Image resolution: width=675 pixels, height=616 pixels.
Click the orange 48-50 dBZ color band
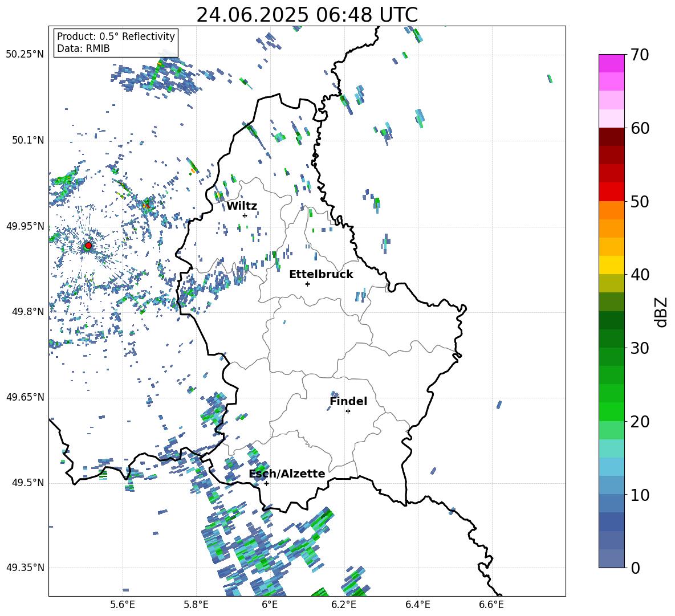click(x=612, y=210)
